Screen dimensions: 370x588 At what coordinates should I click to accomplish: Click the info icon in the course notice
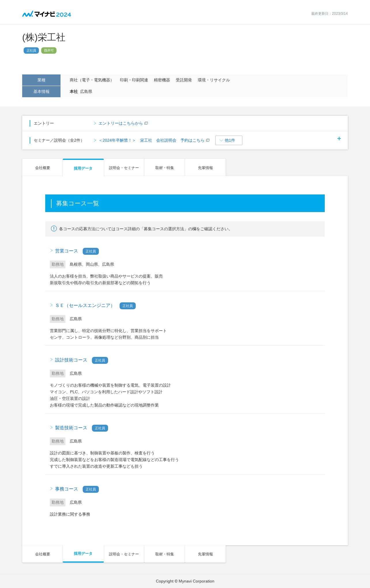tap(54, 229)
